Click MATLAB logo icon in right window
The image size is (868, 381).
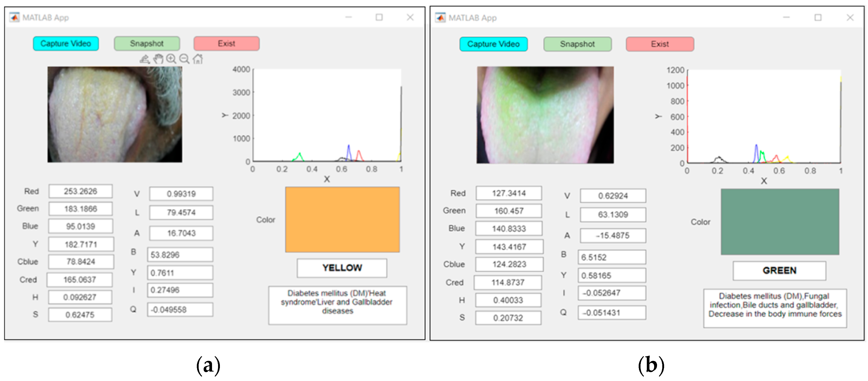pyautogui.click(x=440, y=18)
